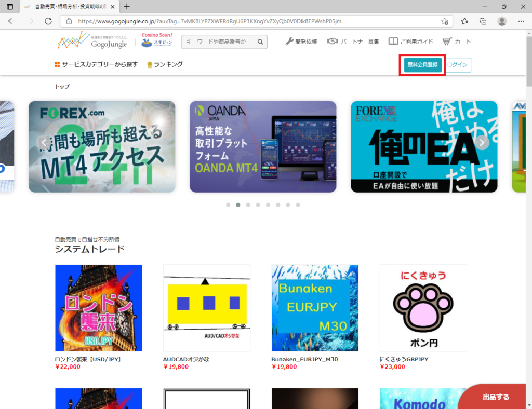Viewport: 532px width, 409px height.
Task: Select the third carousel pagination dot
Action: [x=248, y=205]
